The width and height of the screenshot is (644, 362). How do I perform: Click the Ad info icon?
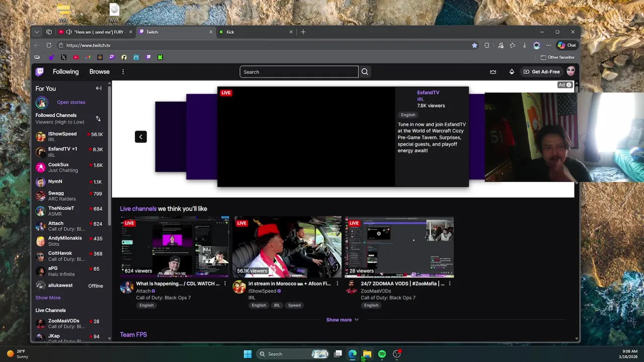click(569, 85)
